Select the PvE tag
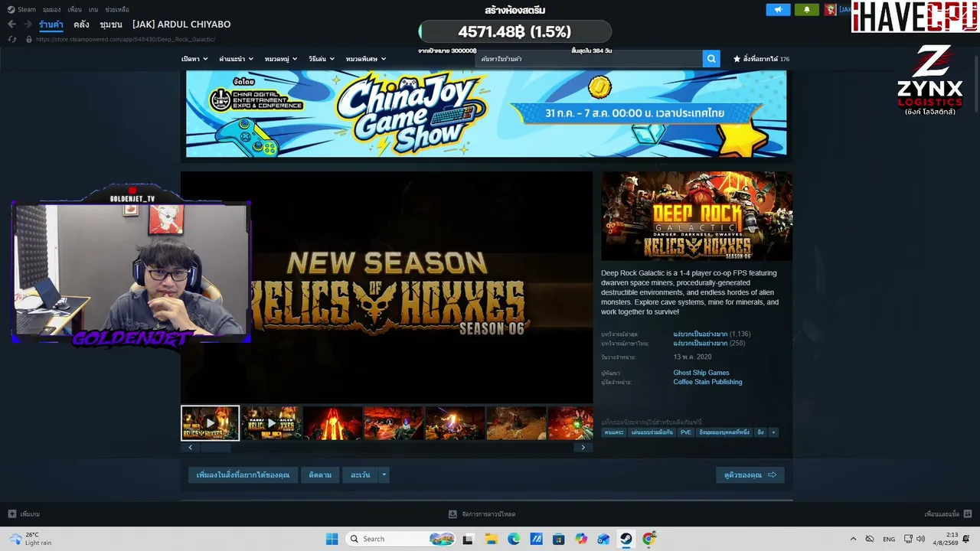Viewport: 980px width, 551px height. click(685, 432)
